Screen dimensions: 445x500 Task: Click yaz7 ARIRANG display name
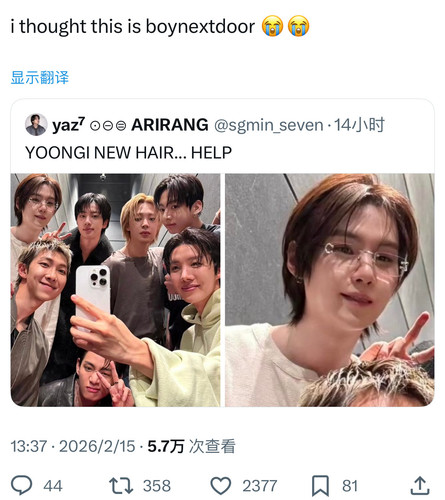click(130, 125)
